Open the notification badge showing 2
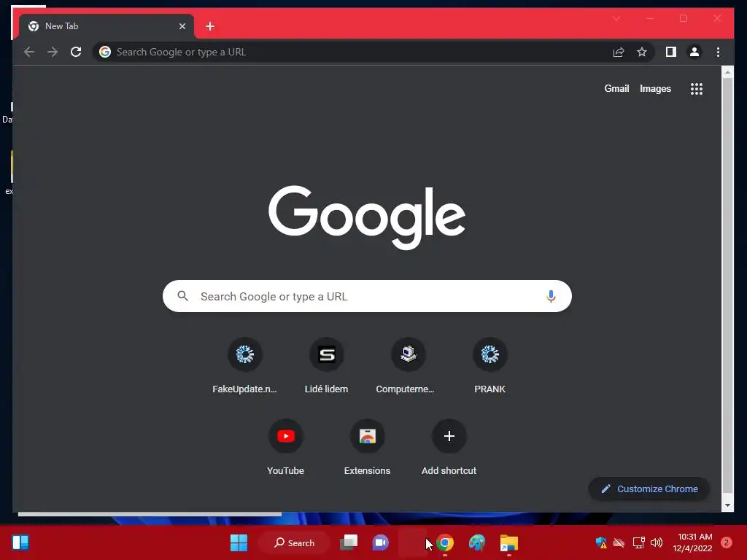The image size is (747, 560). pos(727,542)
